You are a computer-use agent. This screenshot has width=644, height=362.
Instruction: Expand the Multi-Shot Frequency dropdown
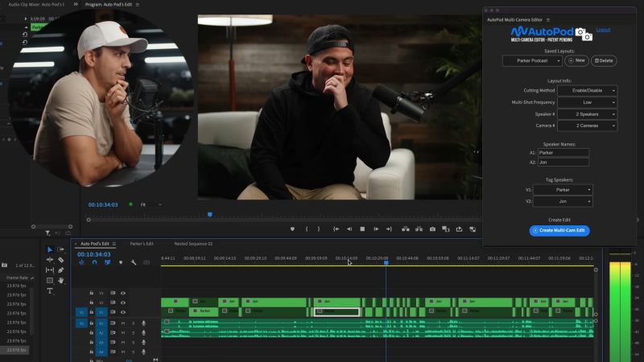[x=587, y=103]
